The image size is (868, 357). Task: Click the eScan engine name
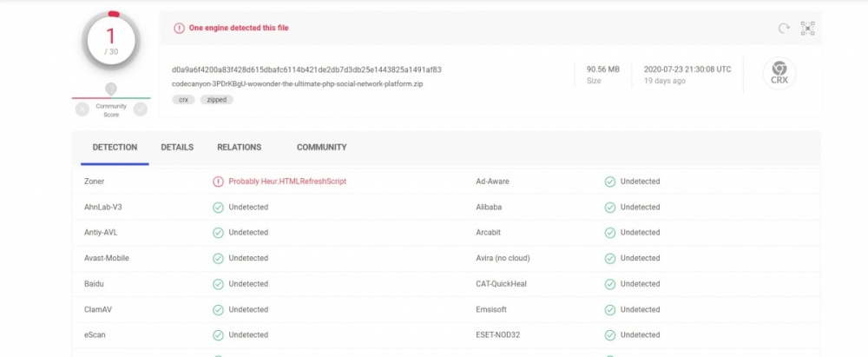[x=95, y=334]
